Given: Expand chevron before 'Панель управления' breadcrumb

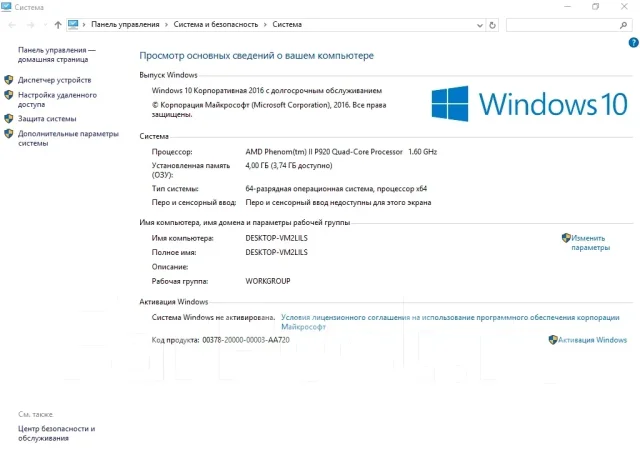Looking at the screenshot, I should 84,25.
